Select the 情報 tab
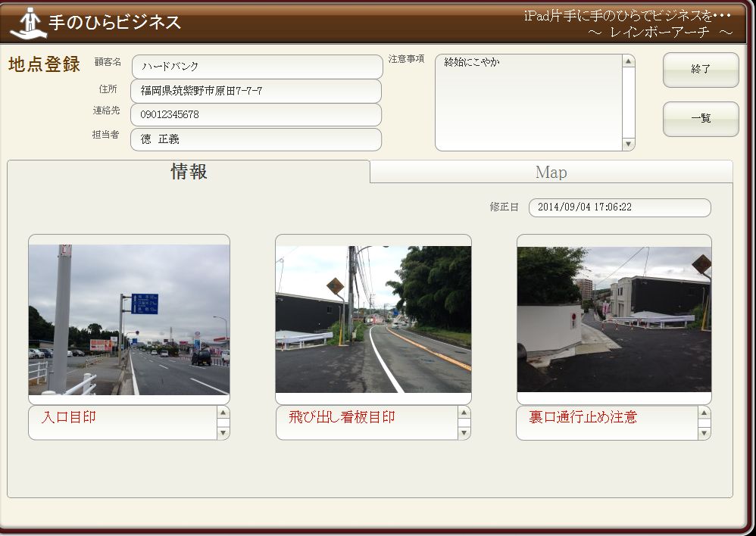 coord(189,172)
